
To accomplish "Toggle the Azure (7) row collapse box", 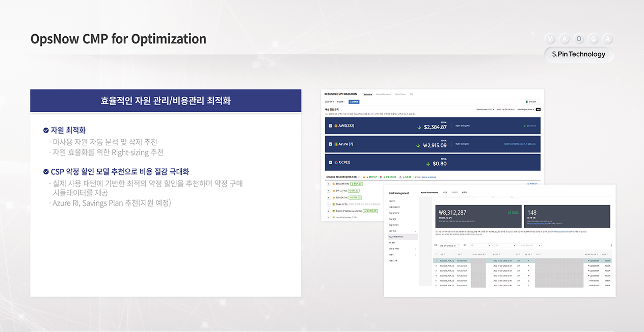I will pos(330,144).
